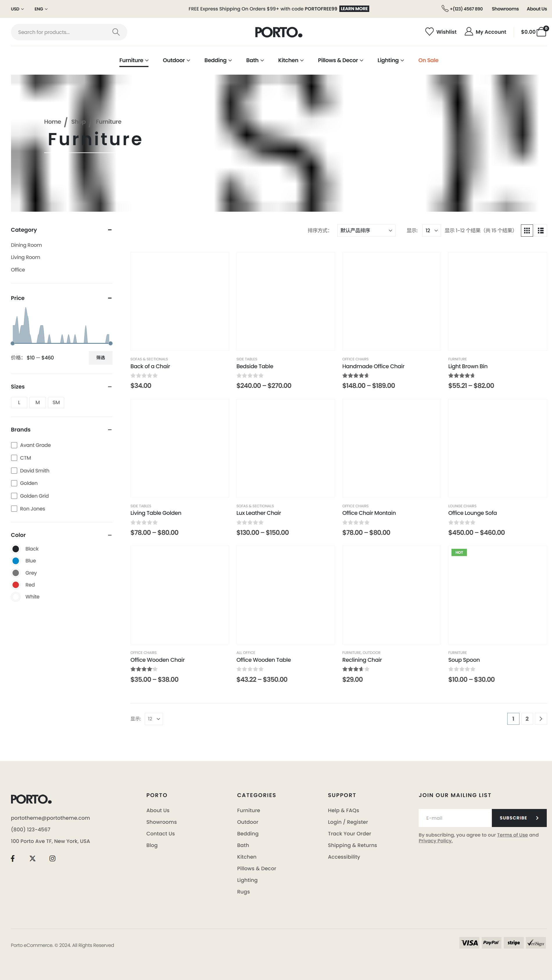Image resolution: width=552 pixels, height=980 pixels.
Task: Select the Red color swatch
Action: click(x=16, y=585)
